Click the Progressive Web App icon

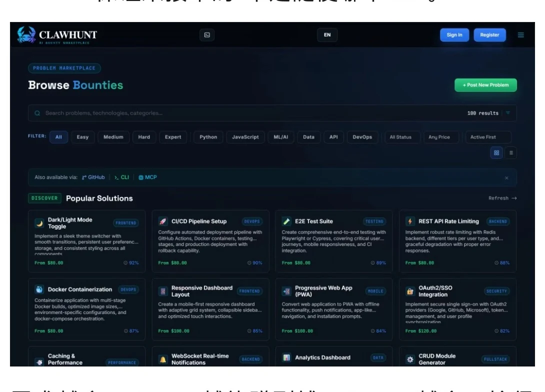tap(286, 291)
